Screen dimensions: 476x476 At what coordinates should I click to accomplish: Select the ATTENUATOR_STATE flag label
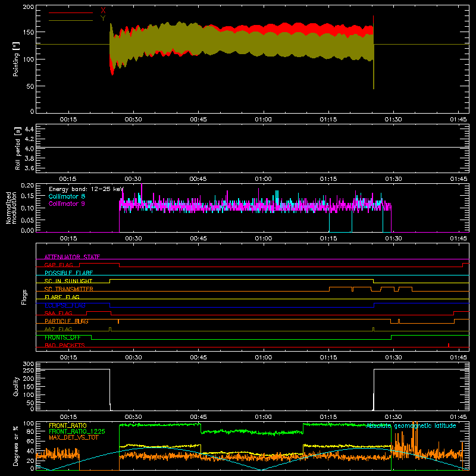[72, 257]
